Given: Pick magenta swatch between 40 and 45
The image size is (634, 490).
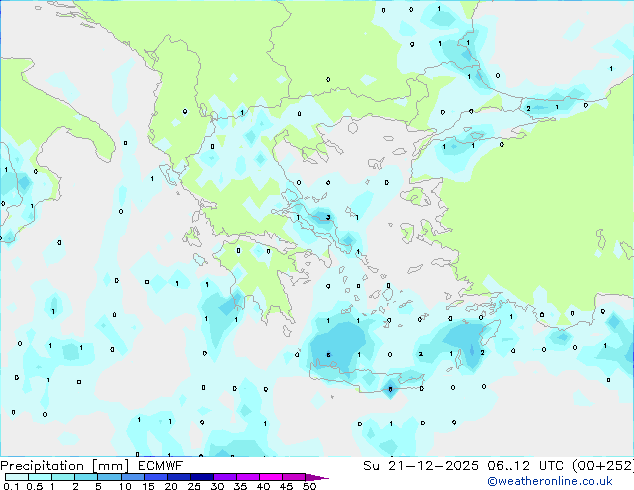Looking at the screenshot, I should [x=271, y=477].
